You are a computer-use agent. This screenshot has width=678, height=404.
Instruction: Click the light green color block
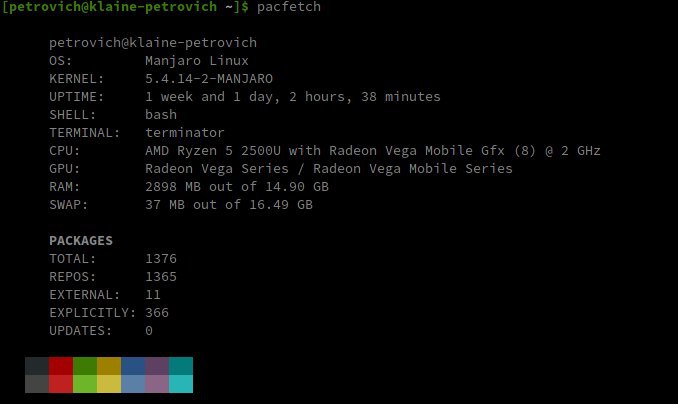point(85,384)
